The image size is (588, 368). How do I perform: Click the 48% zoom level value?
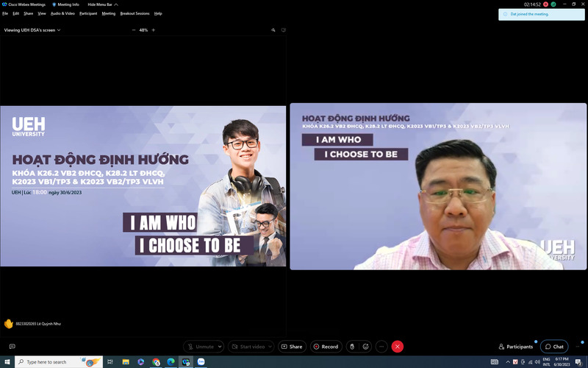coord(143,30)
